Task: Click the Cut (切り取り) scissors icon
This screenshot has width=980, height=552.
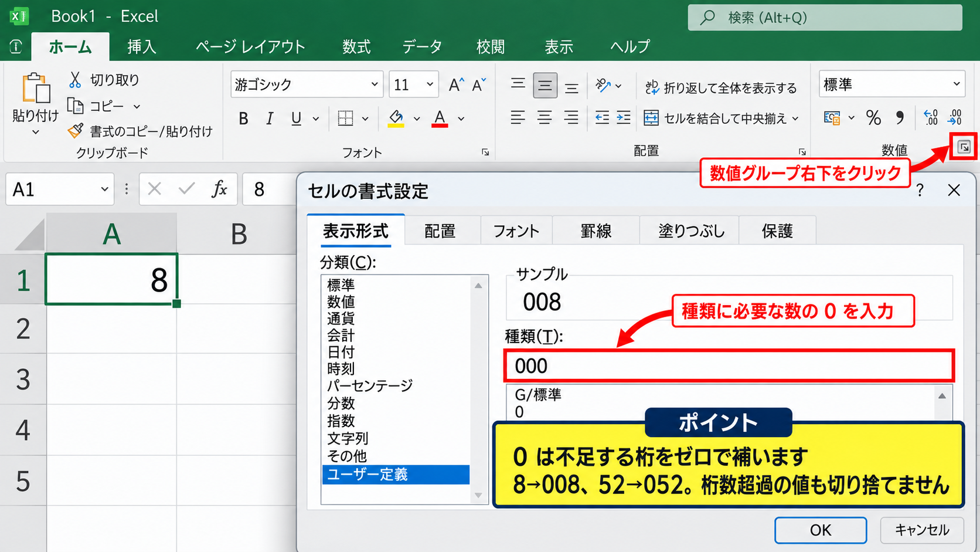Action: point(74,80)
